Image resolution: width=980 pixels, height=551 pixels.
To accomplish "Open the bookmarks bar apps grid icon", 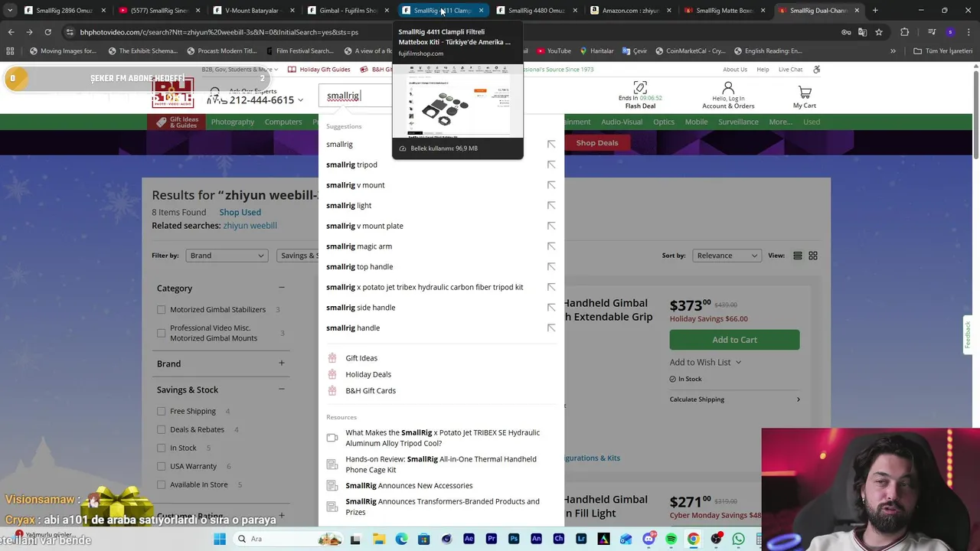I will click(10, 51).
